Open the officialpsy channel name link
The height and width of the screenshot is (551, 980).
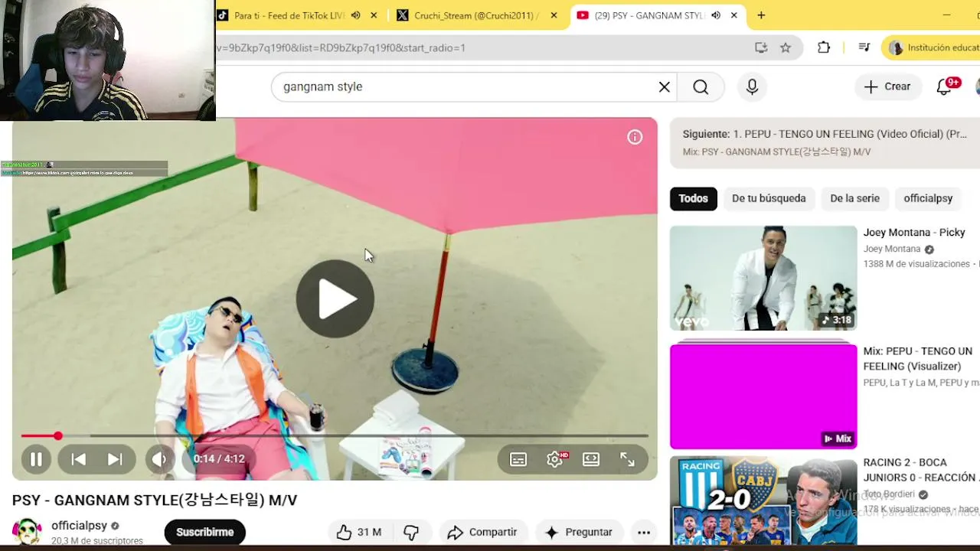point(79,526)
